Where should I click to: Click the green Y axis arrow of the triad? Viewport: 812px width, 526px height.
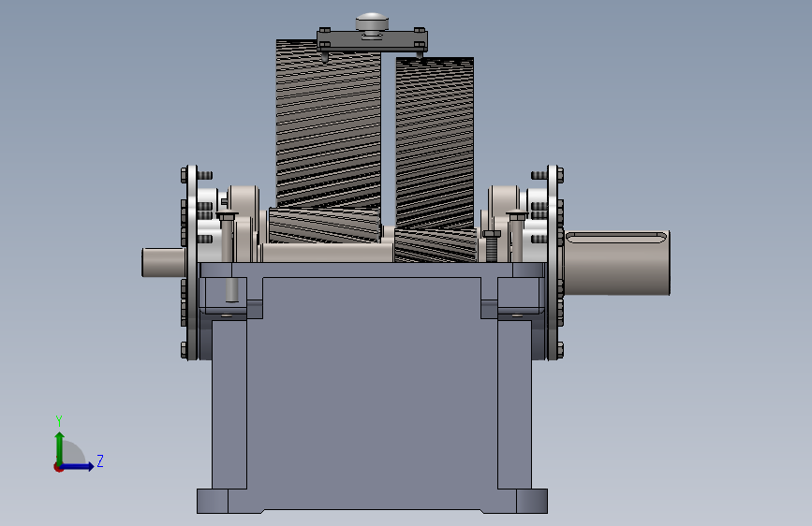click(x=60, y=446)
